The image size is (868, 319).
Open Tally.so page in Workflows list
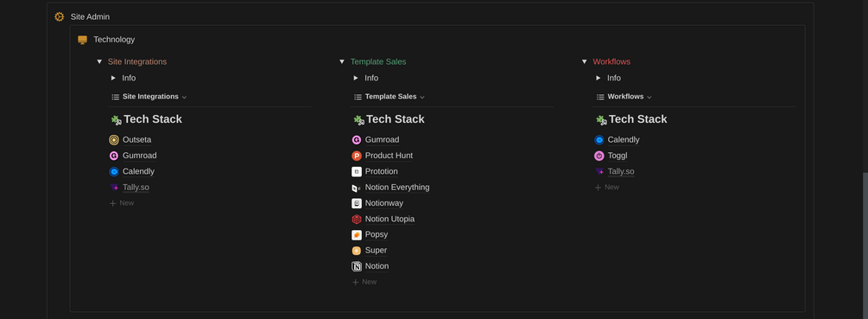point(620,172)
